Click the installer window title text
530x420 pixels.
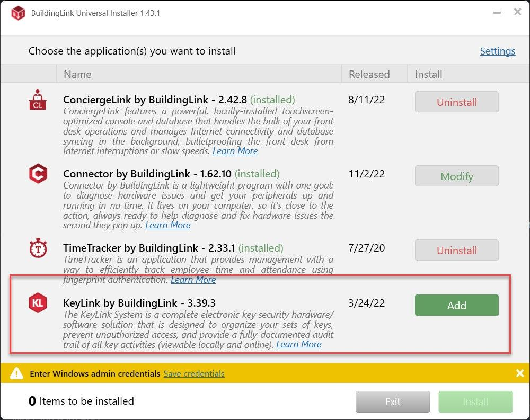coord(95,13)
